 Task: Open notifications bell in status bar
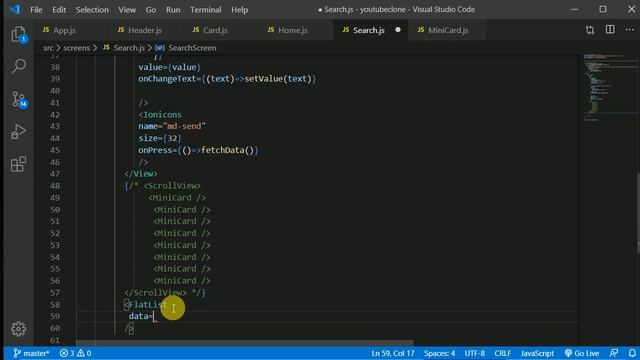(632, 353)
